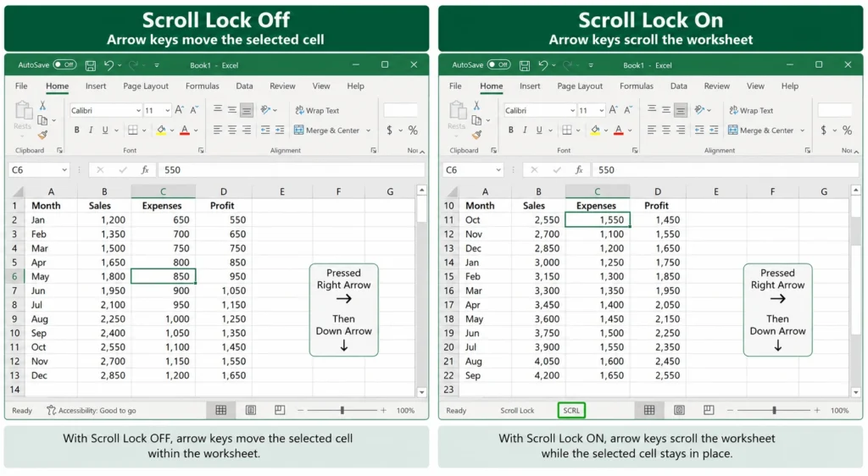Toggle AutoSave switch in left Excel window
This screenshot has height=476, width=868.
click(64, 64)
